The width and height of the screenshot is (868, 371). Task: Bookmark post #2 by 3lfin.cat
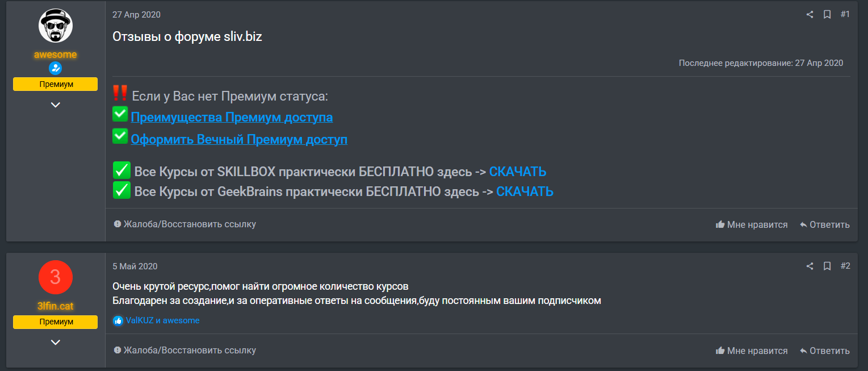[827, 266]
